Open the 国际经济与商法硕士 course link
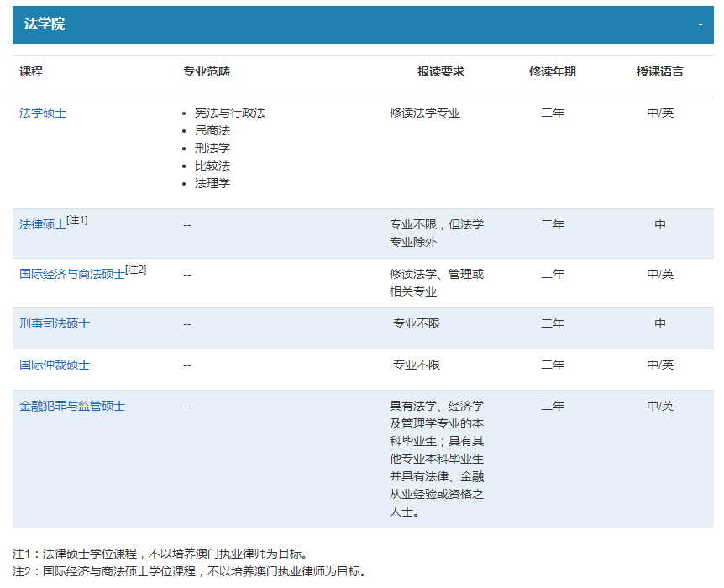Viewport: 724px width, 588px height. tap(72, 275)
